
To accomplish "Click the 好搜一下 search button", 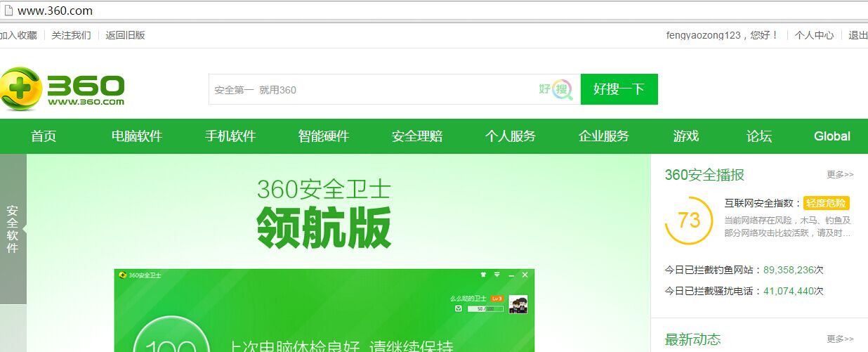I will click(619, 89).
